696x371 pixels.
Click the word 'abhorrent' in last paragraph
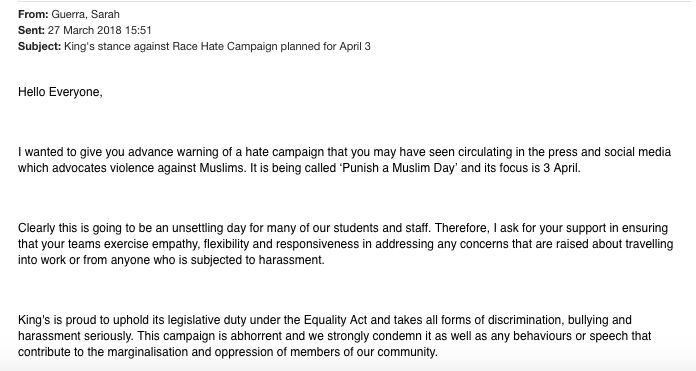tap(257, 336)
